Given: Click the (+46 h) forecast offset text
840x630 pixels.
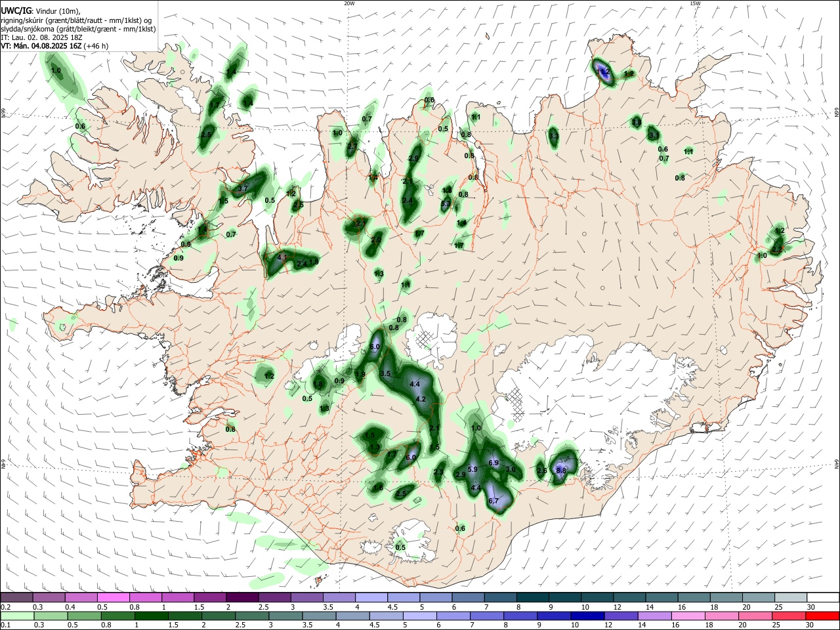Looking at the screenshot, I should pos(96,46).
